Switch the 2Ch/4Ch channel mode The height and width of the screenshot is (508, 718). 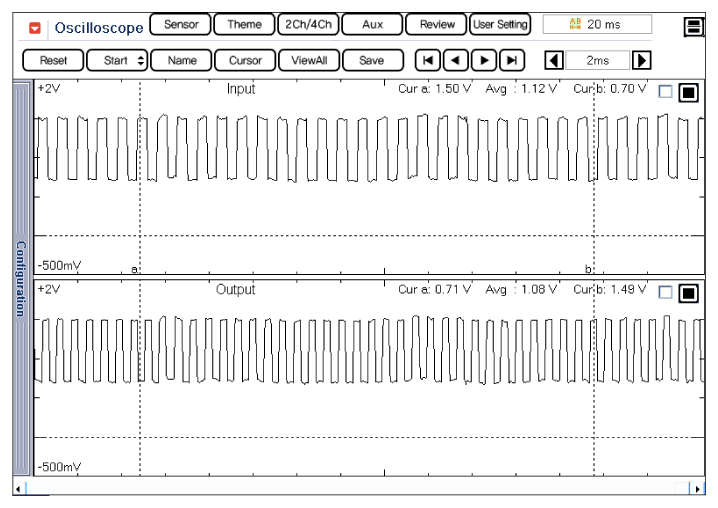coord(308,24)
